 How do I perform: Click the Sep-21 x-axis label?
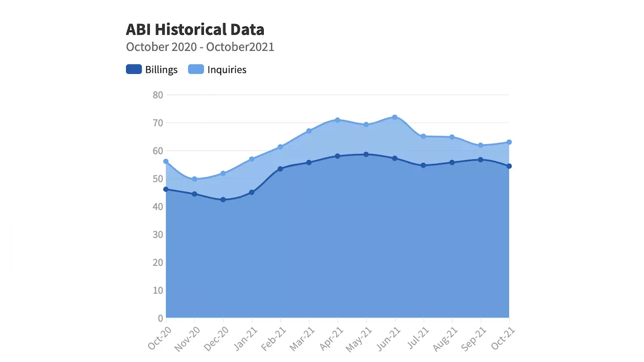pyautogui.click(x=473, y=339)
